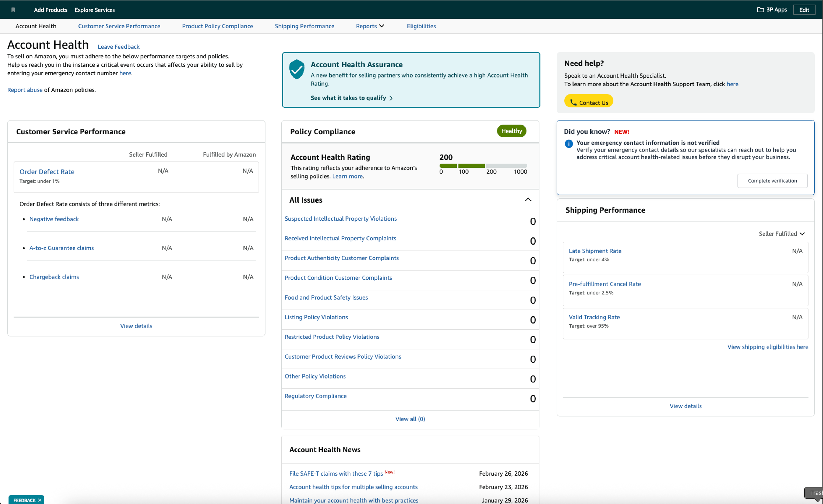Viewport: 823px width, 504px height.
Task: Click the 3P Apps folder icon
Action: 760,10
